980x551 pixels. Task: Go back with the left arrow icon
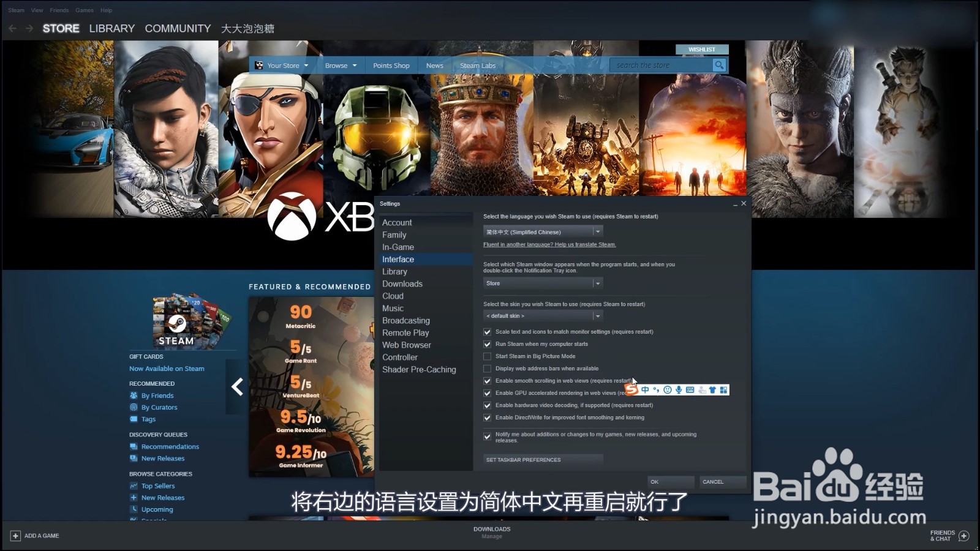13,28
